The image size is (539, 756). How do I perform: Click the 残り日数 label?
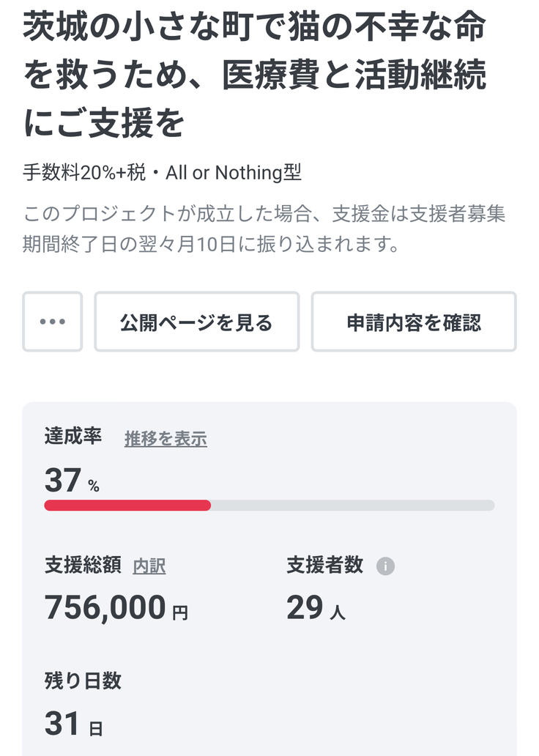coord(83,681)
